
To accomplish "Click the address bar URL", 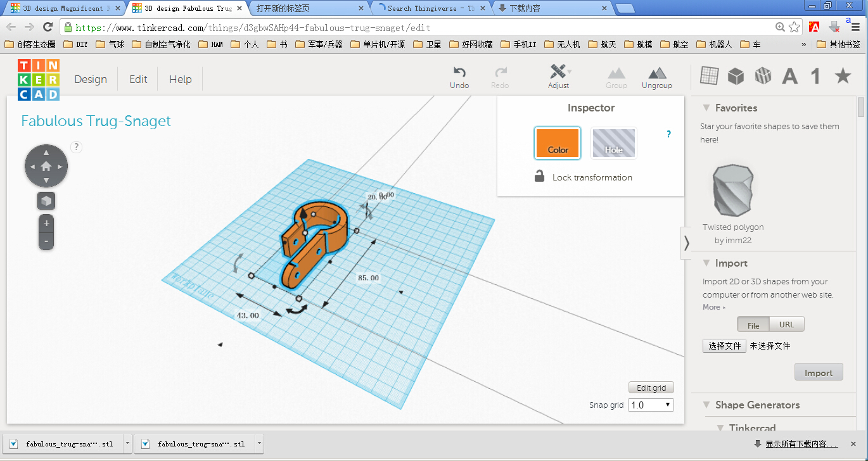I will [x=253, y=28].
